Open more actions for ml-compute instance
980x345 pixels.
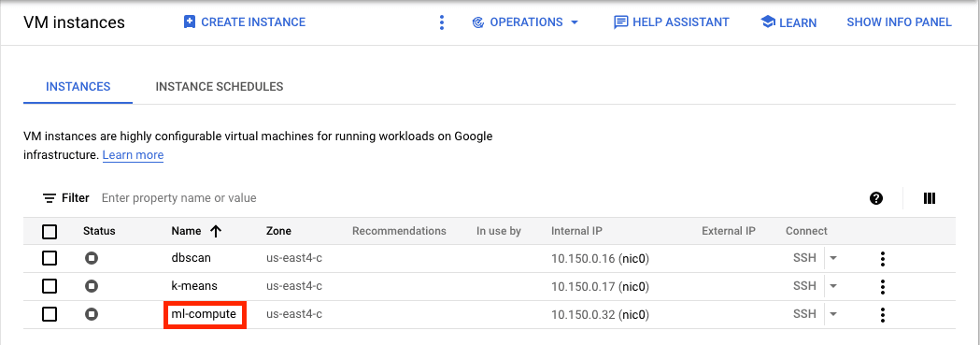[883, 315]
